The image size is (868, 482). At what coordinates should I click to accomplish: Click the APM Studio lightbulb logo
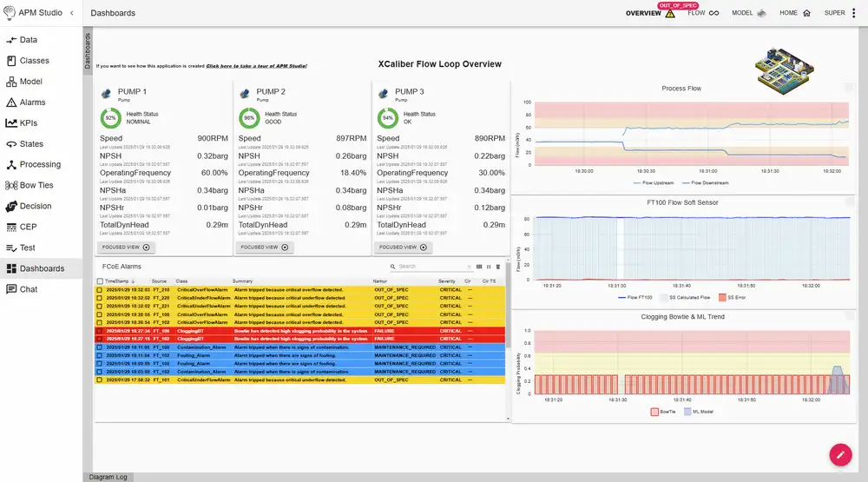click(x=9, y=13)
